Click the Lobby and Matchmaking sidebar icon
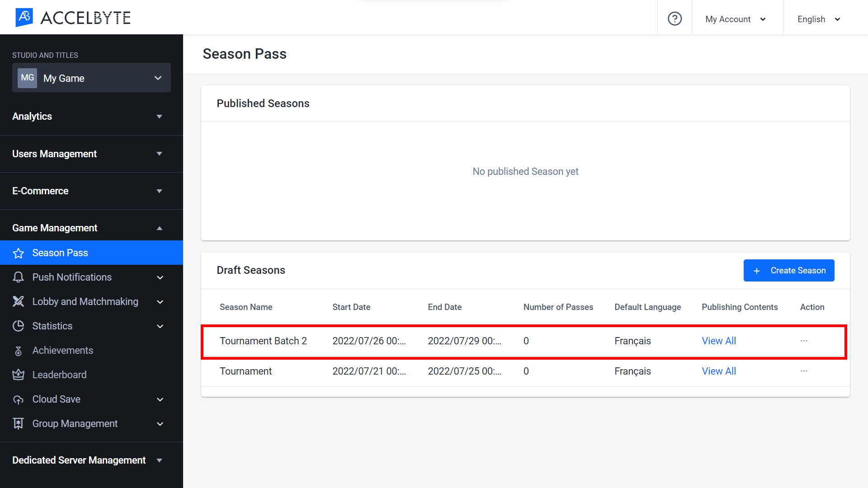The height and width of the screenshot is (488, 868). (x=18, y=301)
